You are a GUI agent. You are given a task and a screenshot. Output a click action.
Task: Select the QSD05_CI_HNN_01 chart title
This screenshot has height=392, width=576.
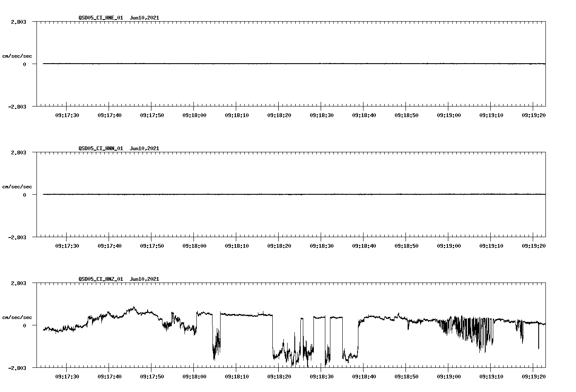pyautogui.click(x=101, y=148)
